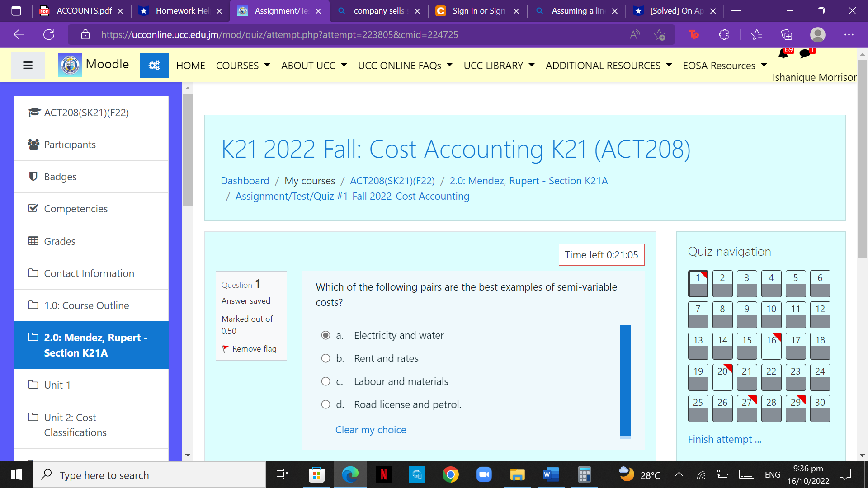
Task: Open the Participants section in the sidebar
Action: (x=70, y=144)
